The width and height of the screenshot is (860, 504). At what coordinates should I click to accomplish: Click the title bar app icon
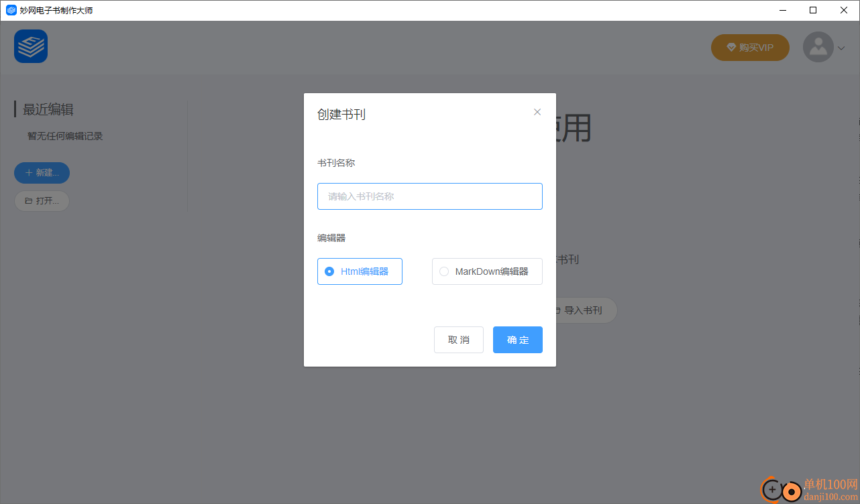click(x=11, y=10)
